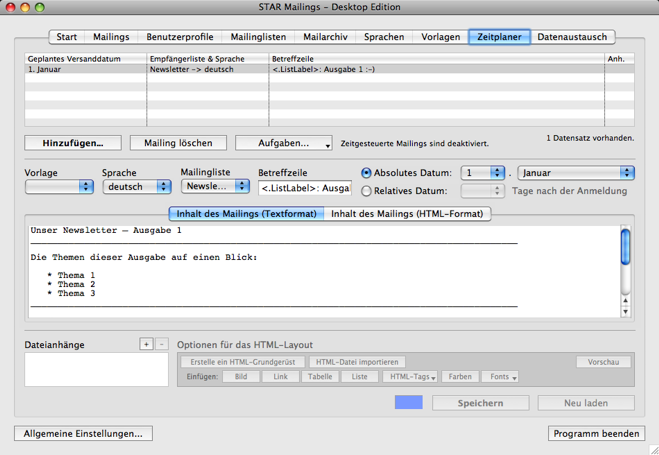This screenshot has height=455, width=659.
Task: Open the day dropdown showing 1
Action: 482,173
